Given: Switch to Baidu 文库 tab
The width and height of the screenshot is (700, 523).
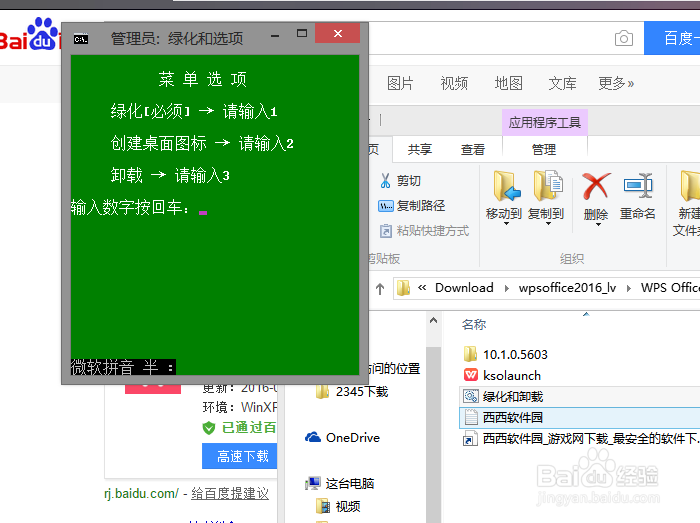Looking at the screenshot, I should (x=562, y=83).
